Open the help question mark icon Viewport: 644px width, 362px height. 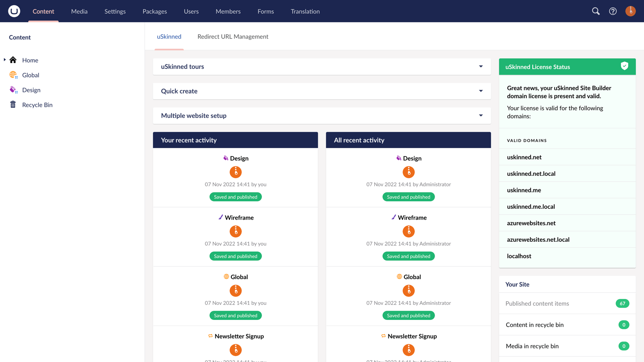[x=613, y=11]
